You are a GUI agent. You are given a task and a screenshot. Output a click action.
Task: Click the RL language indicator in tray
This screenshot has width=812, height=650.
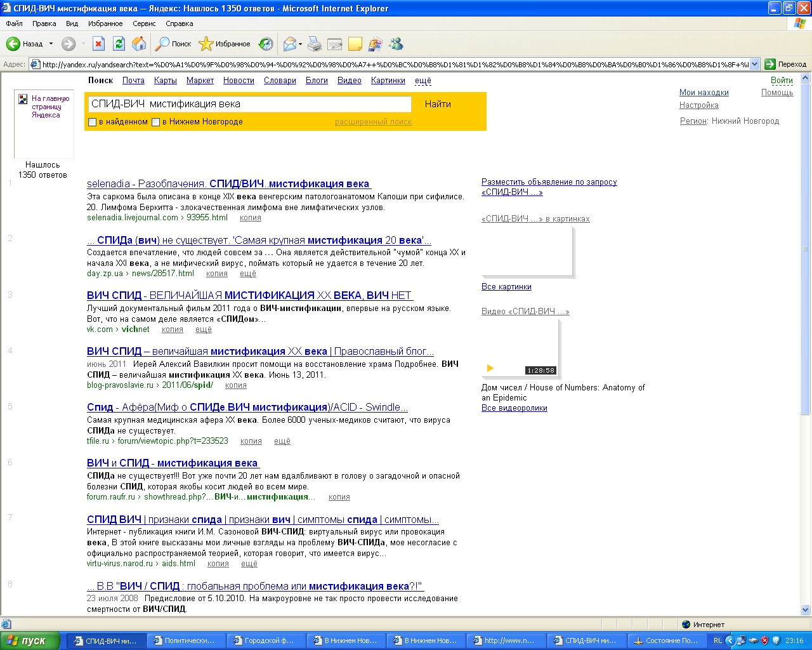(717, 641)
